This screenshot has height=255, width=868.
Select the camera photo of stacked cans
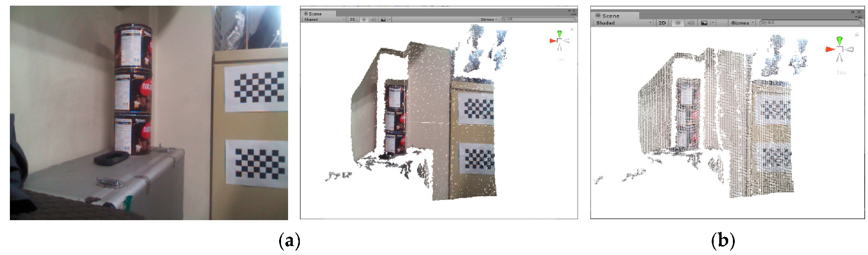pyautogui.click(x=149, y=112)
